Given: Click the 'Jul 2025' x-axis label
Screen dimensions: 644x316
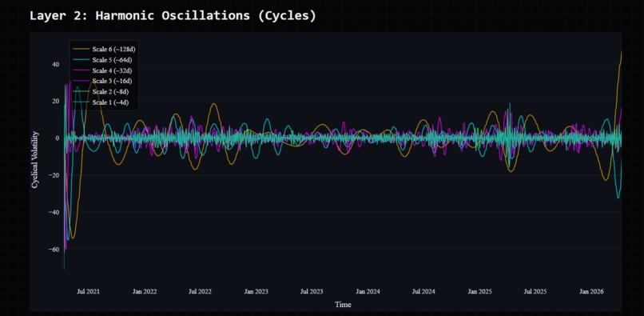Looking at the screenshot, I should tap(535, 291).
